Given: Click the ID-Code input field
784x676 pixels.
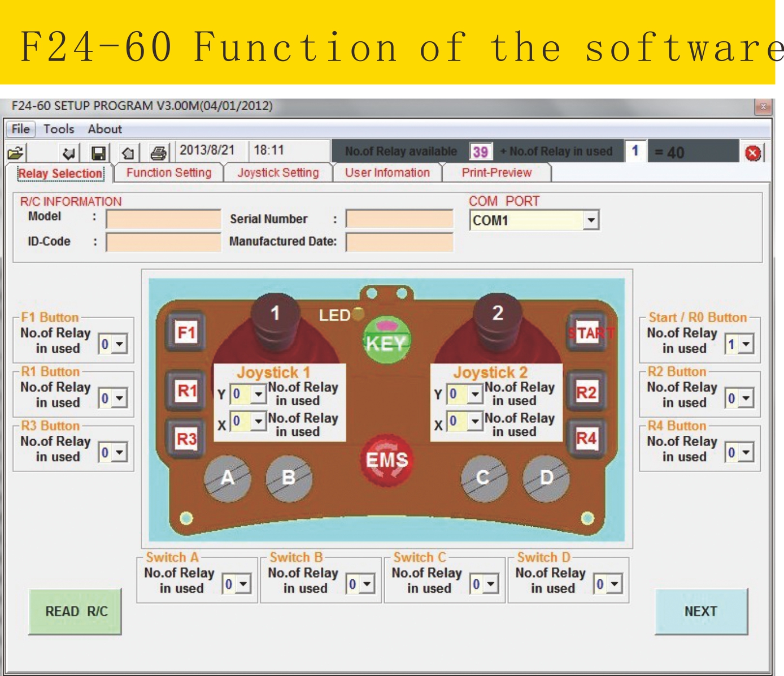Looking at the screenshot, I should 164,242.
